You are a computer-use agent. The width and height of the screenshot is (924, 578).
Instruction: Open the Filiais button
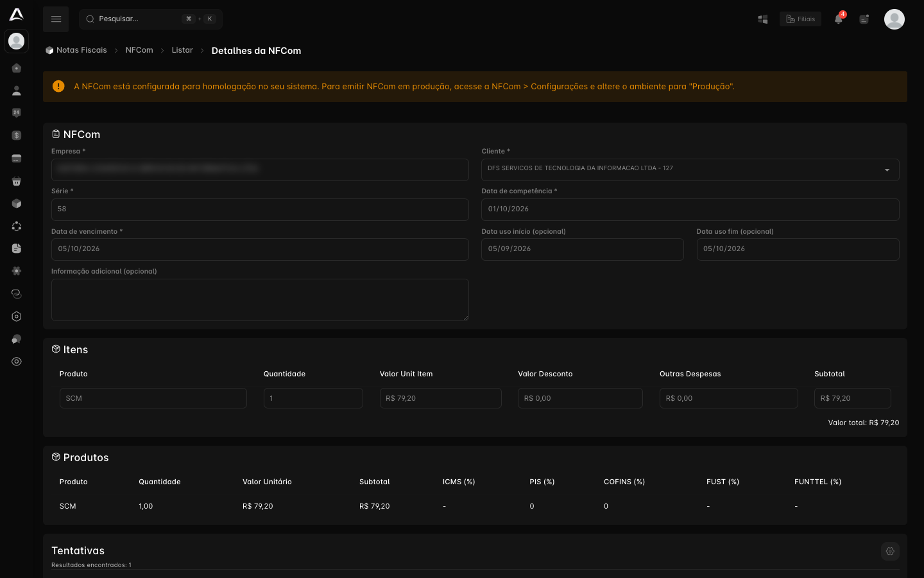point(800,19)
